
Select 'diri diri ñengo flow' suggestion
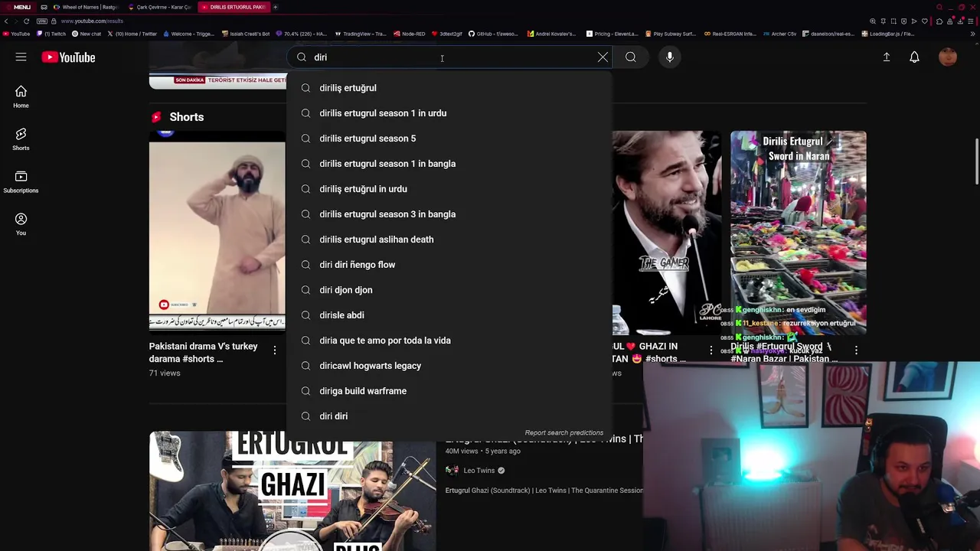tap(449, 265)
